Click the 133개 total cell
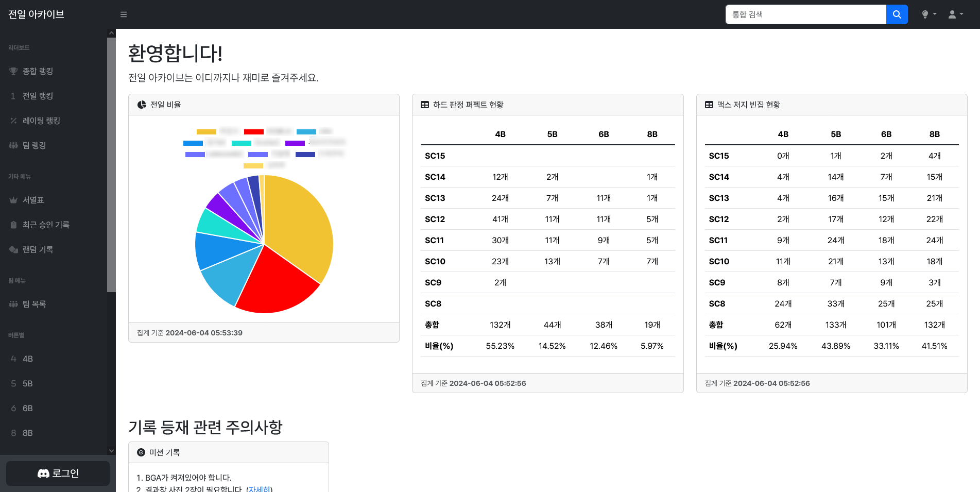Screen dimensions: 980x492 click(836, 325)
